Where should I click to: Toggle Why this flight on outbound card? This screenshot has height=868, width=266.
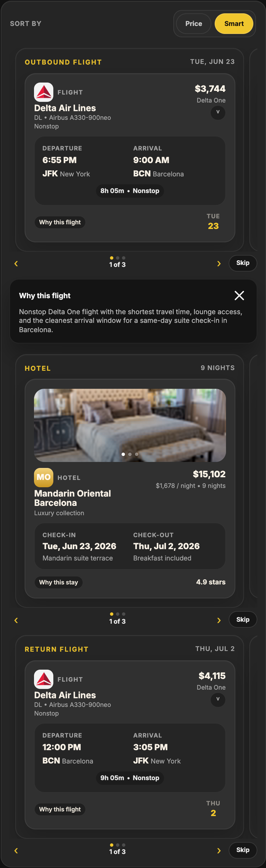60,222
